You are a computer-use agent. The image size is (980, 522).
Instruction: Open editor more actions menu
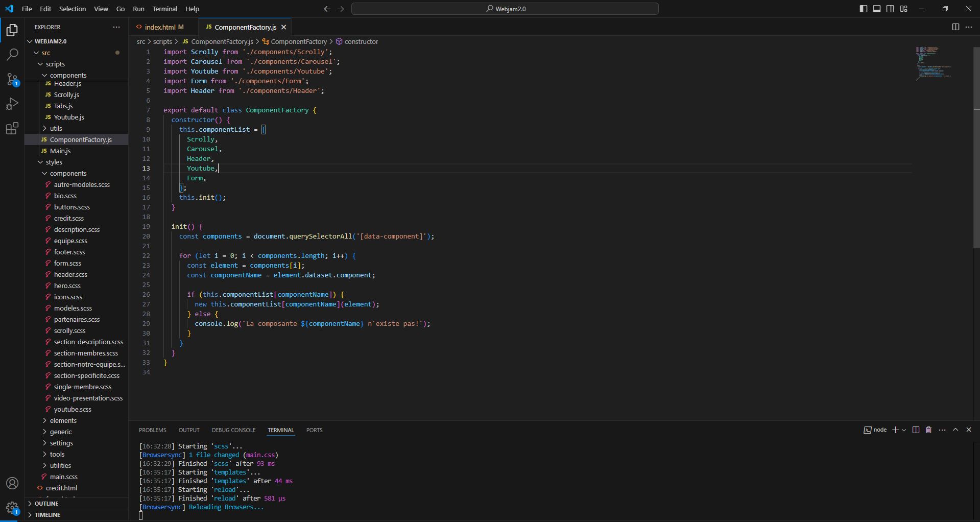click(x=969, y=27)
